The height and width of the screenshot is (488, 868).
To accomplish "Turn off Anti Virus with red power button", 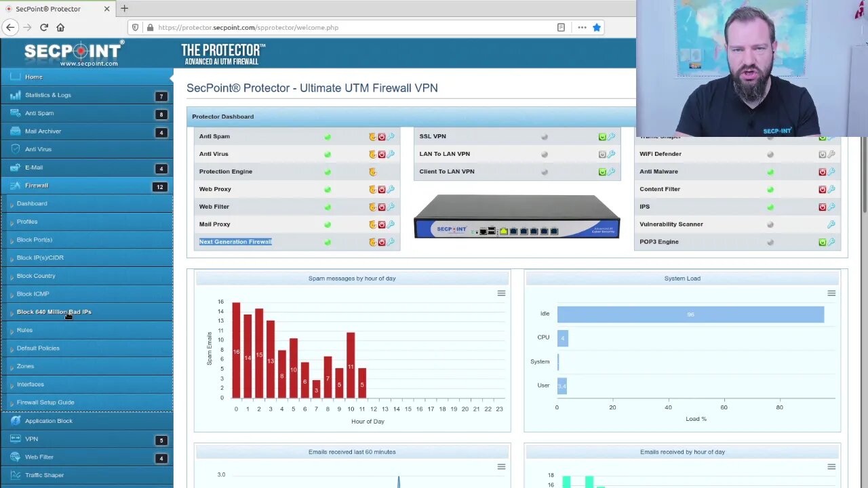I will click(382, 154).
